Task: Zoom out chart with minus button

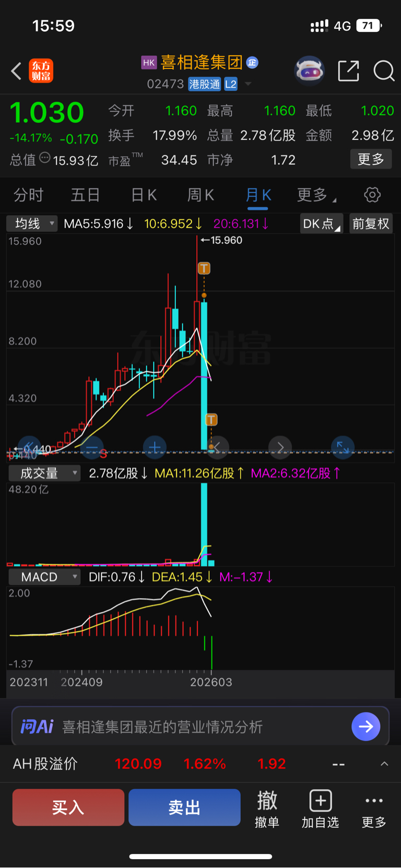Action: click(x=92, y=448)
